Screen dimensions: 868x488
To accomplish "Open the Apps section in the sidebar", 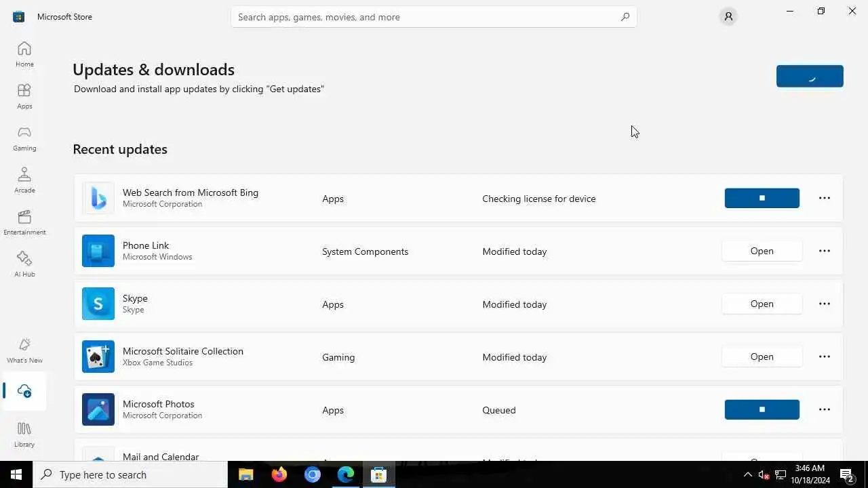I will (x=24, y=96).
